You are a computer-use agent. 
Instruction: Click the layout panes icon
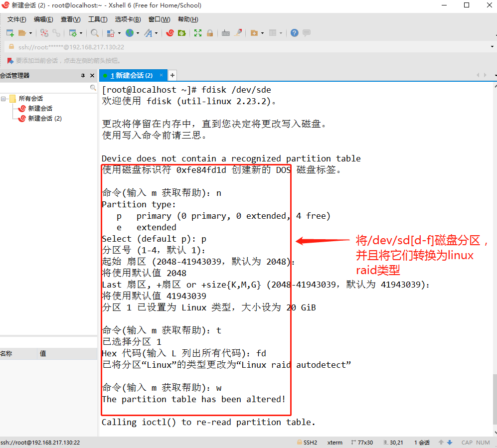tap(273, 33)
